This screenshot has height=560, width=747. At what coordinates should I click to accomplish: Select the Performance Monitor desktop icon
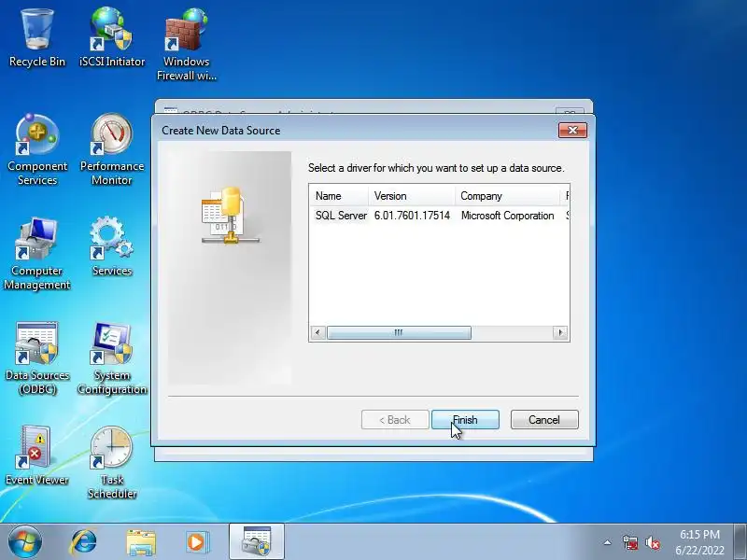(x=112, y=150)
